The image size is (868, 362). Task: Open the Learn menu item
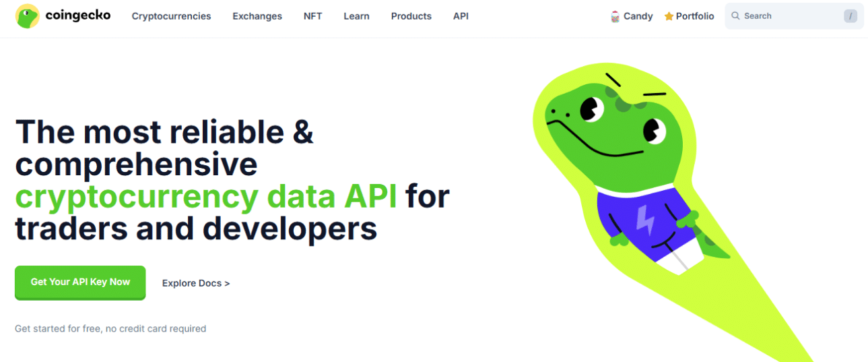pyautogui.click(x=356, y=16)
